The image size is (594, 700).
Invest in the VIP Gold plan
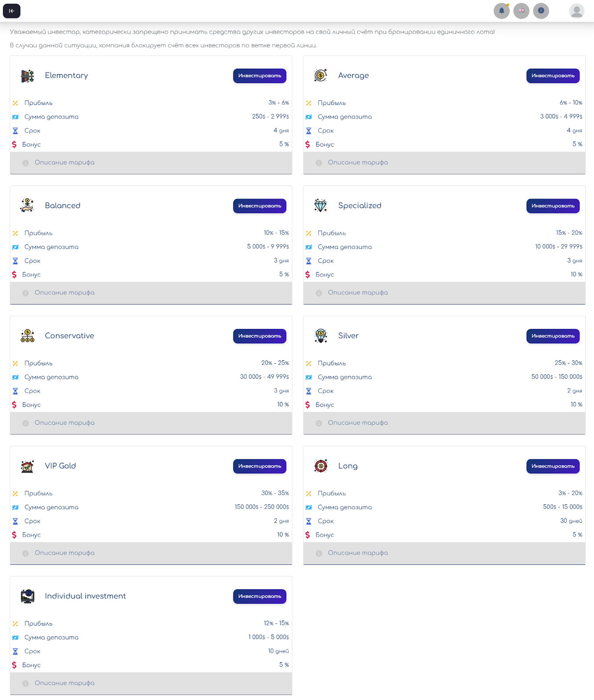coord(260,466)
